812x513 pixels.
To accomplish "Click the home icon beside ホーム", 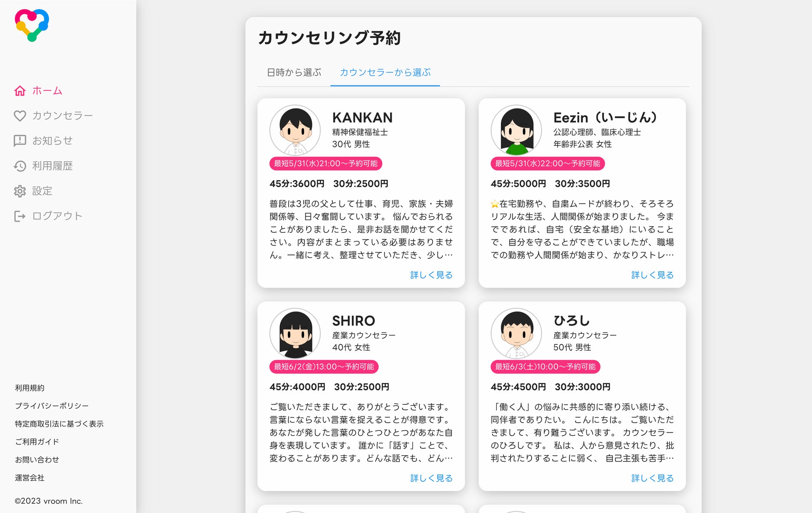I will [x=20, y=91].
